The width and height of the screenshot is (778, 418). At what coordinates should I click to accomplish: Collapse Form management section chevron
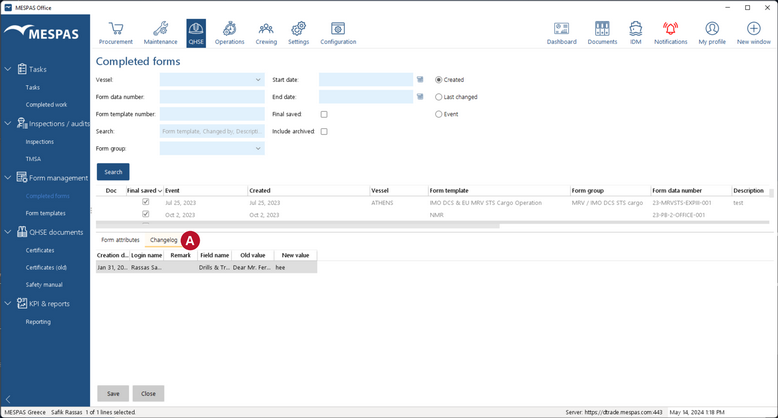[8, 177]
